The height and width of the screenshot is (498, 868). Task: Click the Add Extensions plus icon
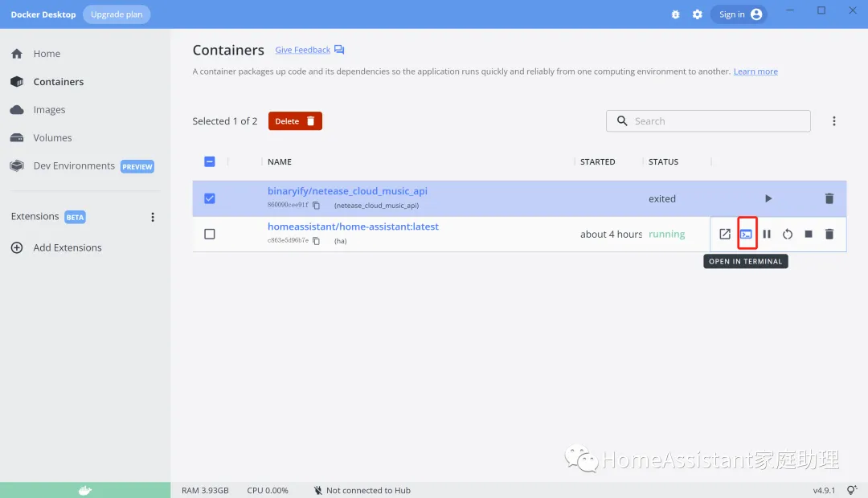(x=17, y=247)
